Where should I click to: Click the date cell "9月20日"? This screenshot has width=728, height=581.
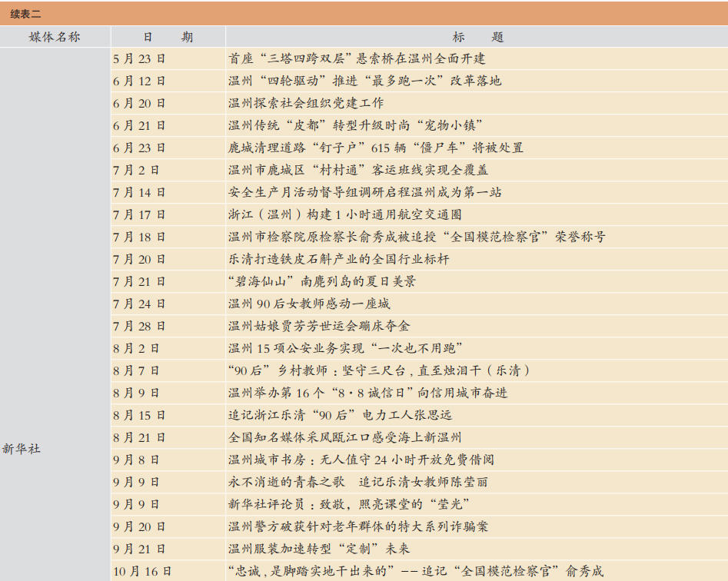[x=139, y=526]
